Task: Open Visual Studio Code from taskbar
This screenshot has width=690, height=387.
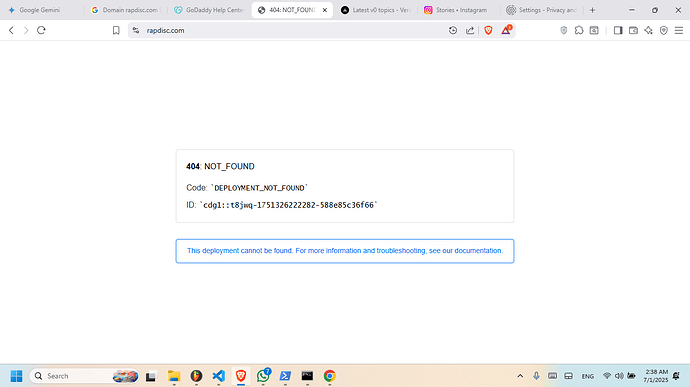Action: [x=219, y=376]
